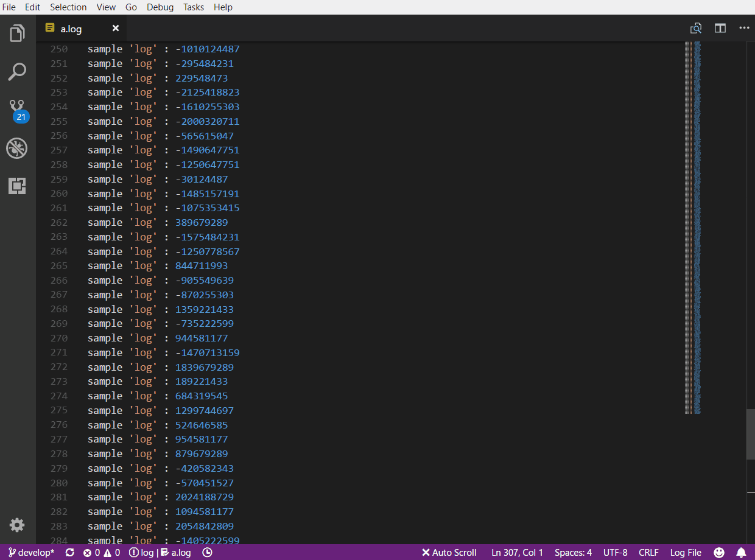
Task: Click the value 1359221433 on line 268
Action: [205, 310]
